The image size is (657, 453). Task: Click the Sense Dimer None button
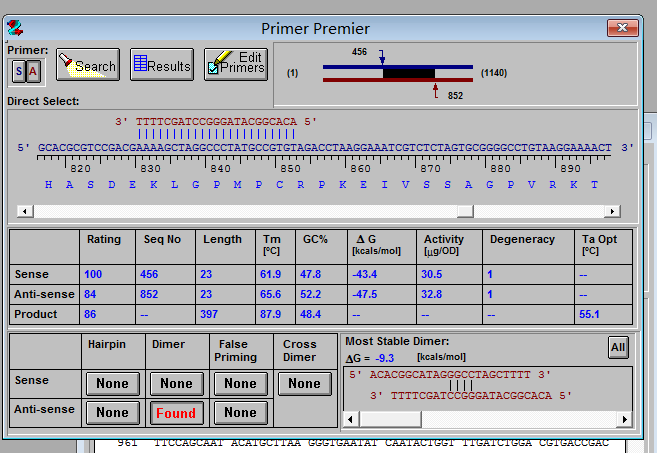pos(176,383)
